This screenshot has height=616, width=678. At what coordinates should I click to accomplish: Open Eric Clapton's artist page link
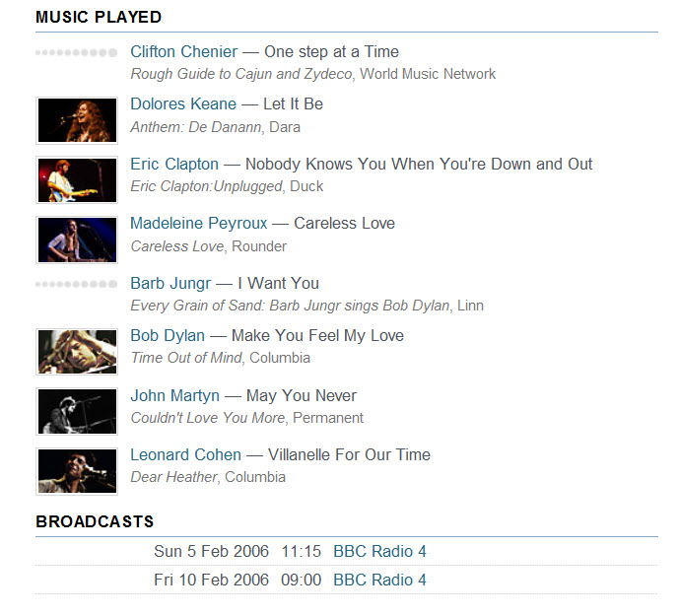pyautogui.click(x=174, y=165)
